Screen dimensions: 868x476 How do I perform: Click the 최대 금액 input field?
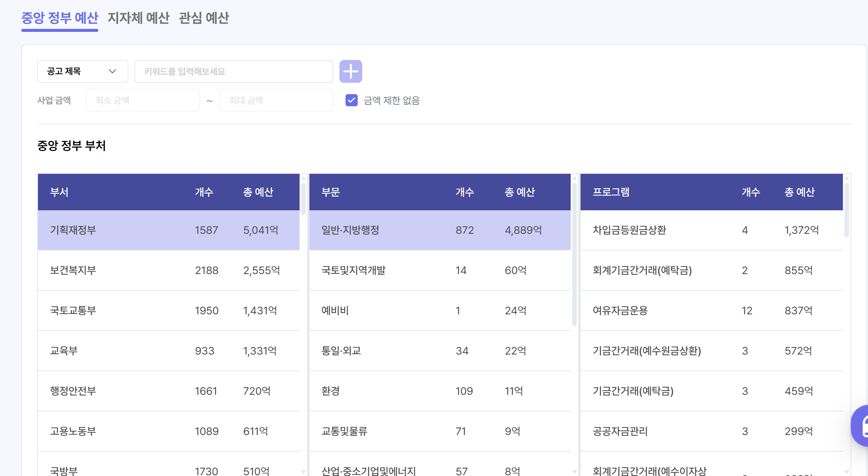pos(276,100)
